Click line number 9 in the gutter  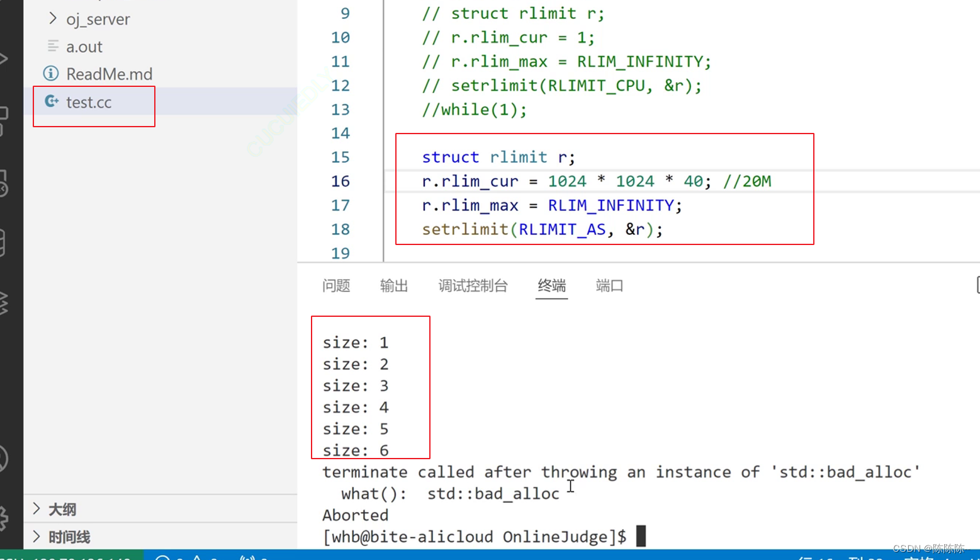tap(345, 13)
